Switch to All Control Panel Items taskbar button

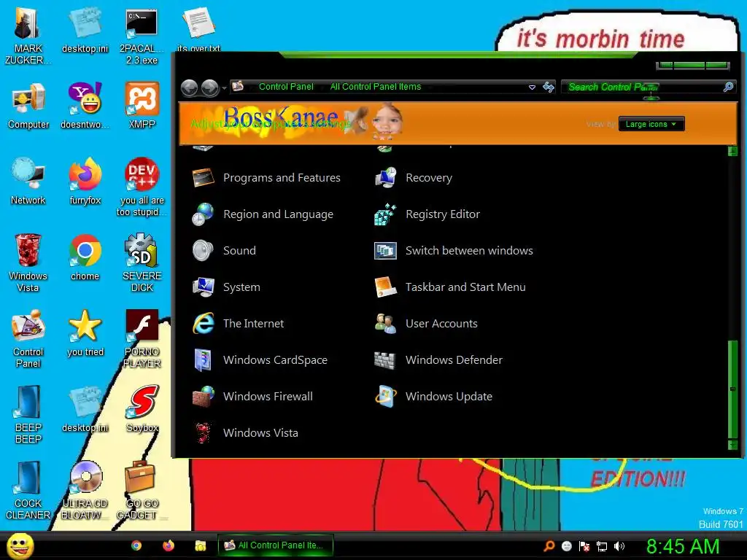point(275,545)
